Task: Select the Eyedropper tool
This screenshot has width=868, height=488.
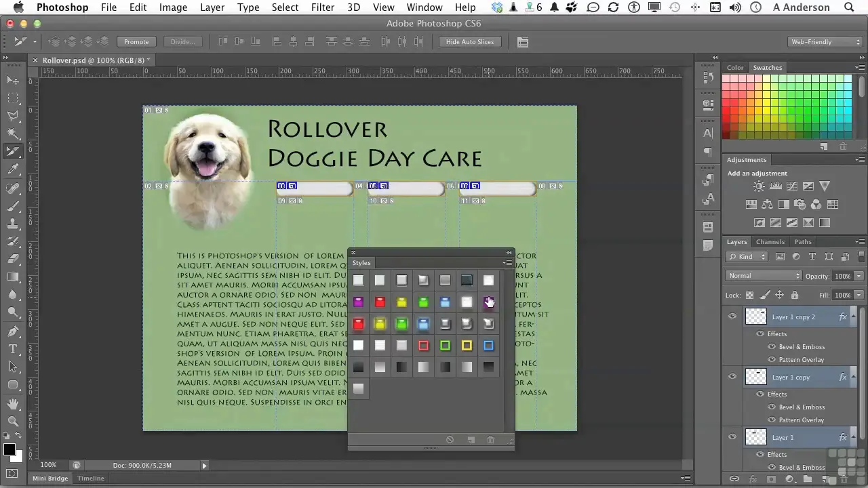Action: point(13,169)
